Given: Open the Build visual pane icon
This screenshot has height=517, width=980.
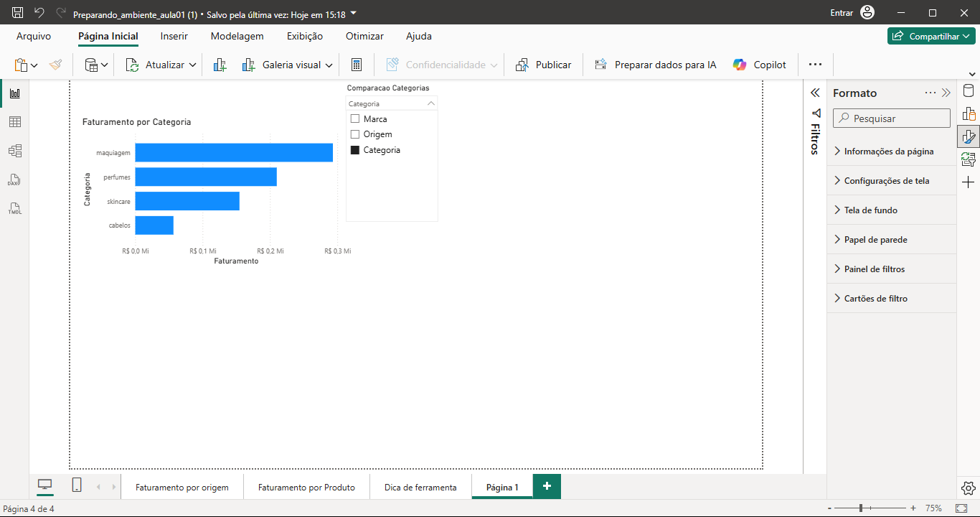Looking at the screenshot, I should pyautogui.click(x=969, y=114).
